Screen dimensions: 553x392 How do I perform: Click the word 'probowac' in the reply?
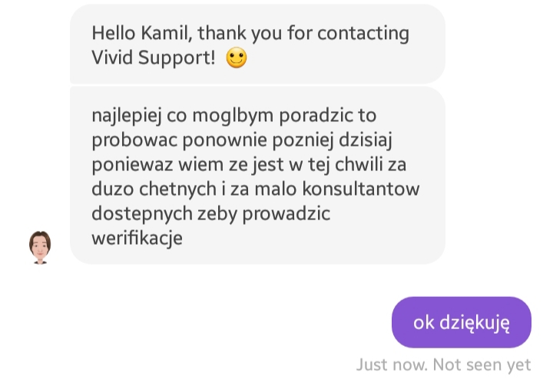point(134,140)
